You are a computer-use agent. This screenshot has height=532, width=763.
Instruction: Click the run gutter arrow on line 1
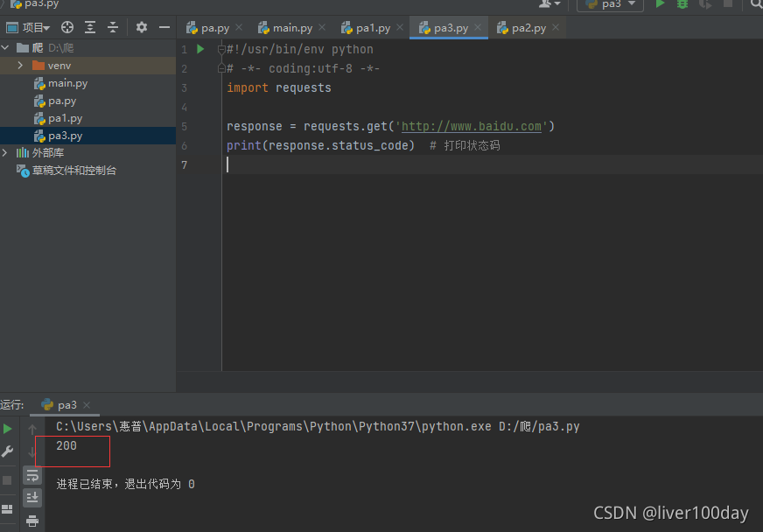point(200,49)
